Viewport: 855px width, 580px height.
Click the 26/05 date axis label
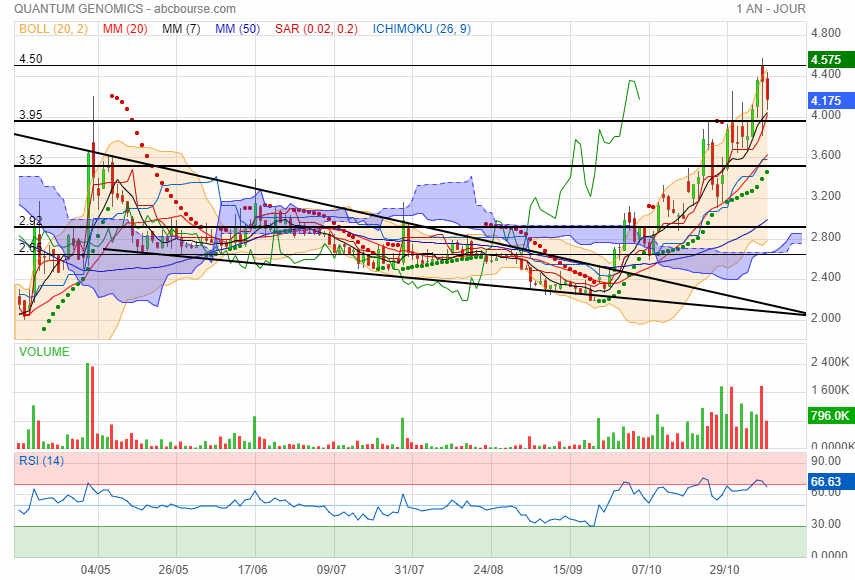click(173, 570)
